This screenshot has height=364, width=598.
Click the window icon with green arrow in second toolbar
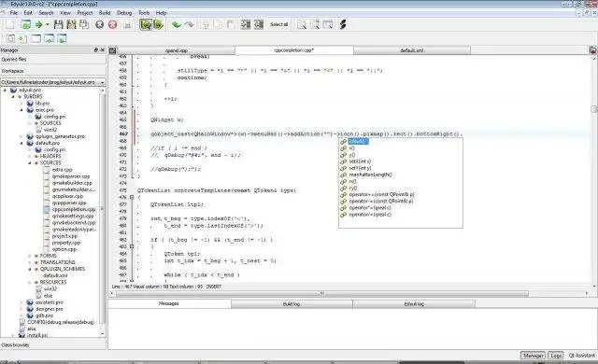[x=62, y=38]
